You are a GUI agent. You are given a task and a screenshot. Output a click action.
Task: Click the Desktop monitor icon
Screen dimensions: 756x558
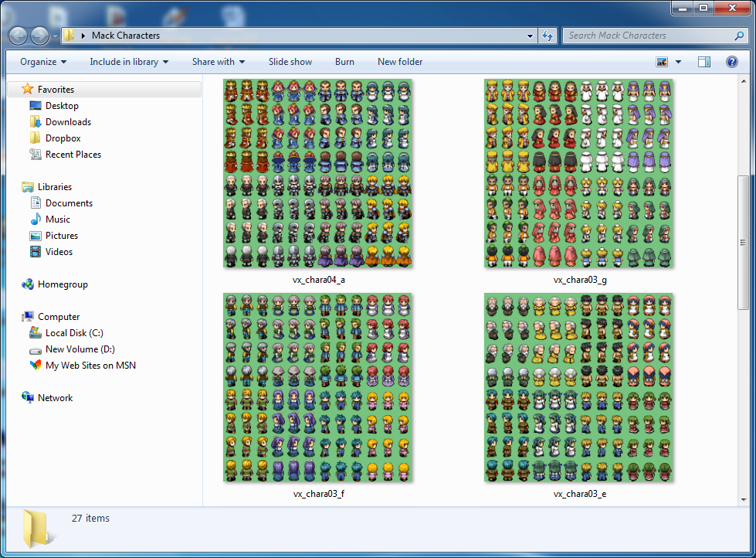tap(36, 106)
